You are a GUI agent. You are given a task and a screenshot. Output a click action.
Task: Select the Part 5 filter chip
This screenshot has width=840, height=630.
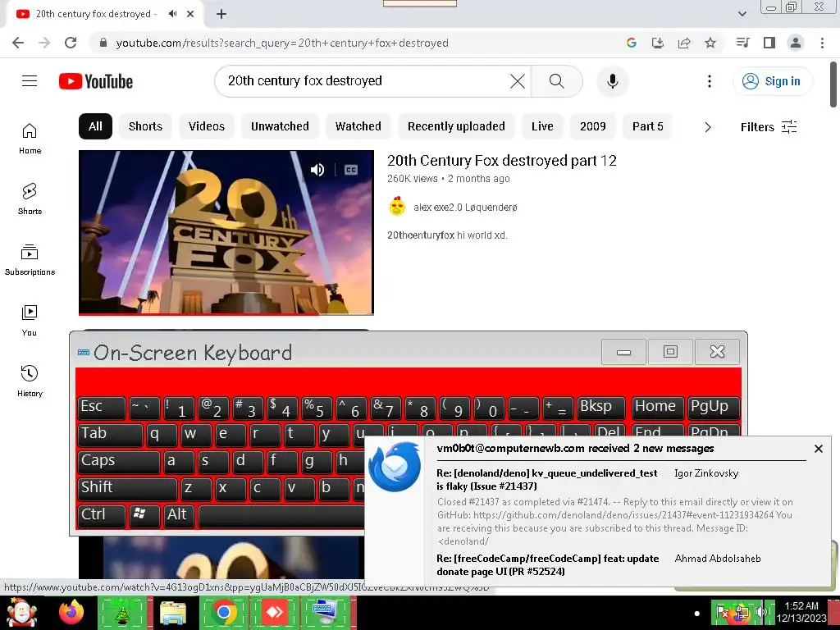pyautogui.click(x=648, y=126)
